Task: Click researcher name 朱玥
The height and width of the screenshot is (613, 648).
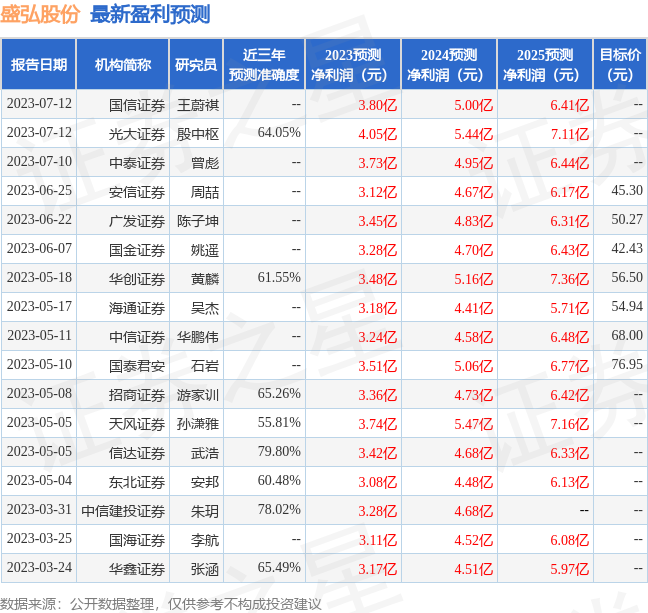Action: [205, 511]
